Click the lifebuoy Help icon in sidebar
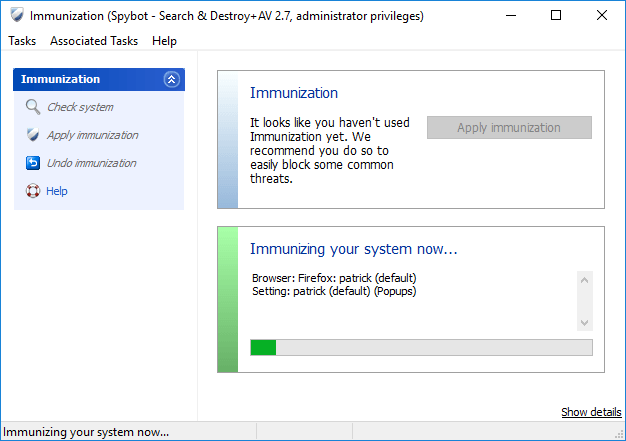Image resolution: width=626 pixels, height=441 pixels. coord(33,191)
